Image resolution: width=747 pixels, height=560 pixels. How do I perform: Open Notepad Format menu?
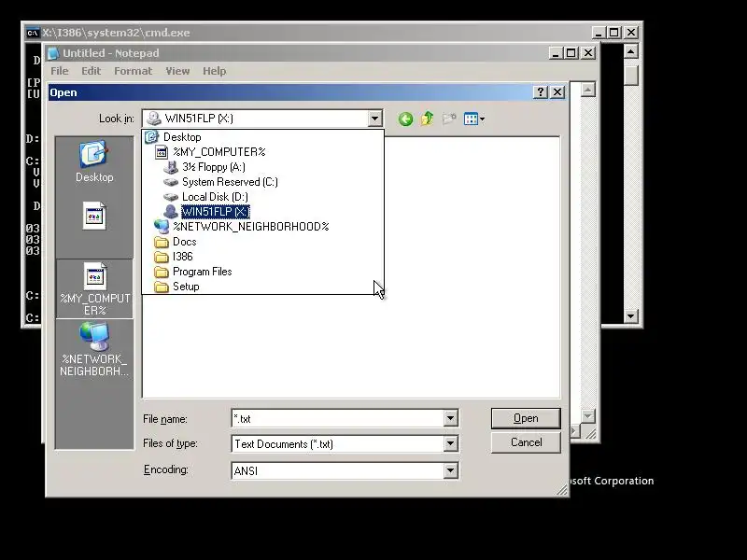pos(133,71)
